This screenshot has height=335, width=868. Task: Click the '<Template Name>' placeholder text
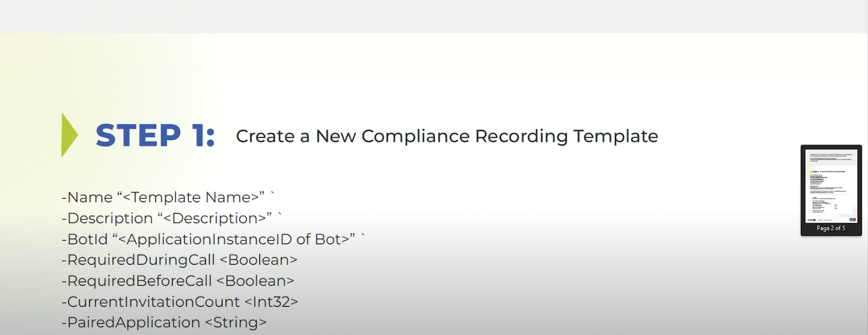click(x=193, y=198)
